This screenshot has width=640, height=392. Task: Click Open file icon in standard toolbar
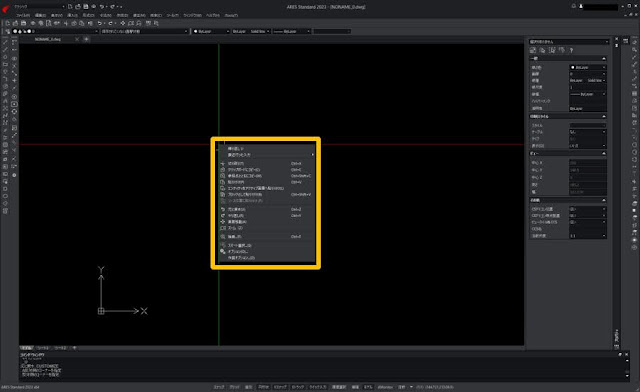coord(16,23)
